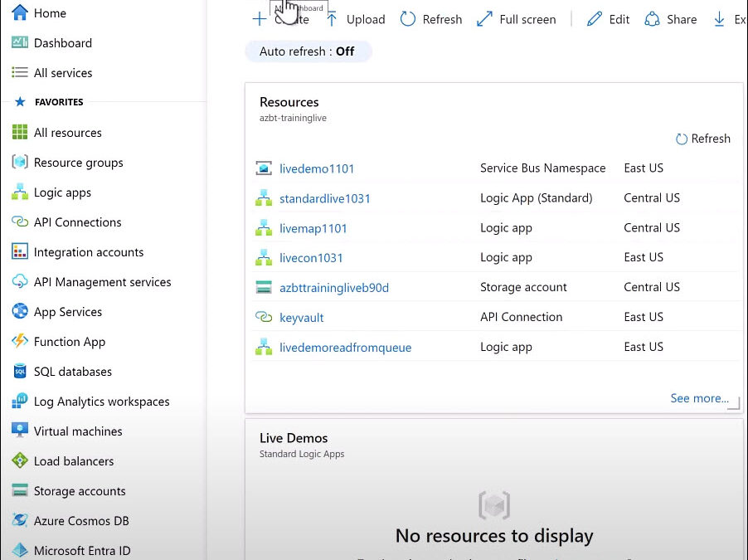Open the livedemoreadfromqueue link

point(345,348)
